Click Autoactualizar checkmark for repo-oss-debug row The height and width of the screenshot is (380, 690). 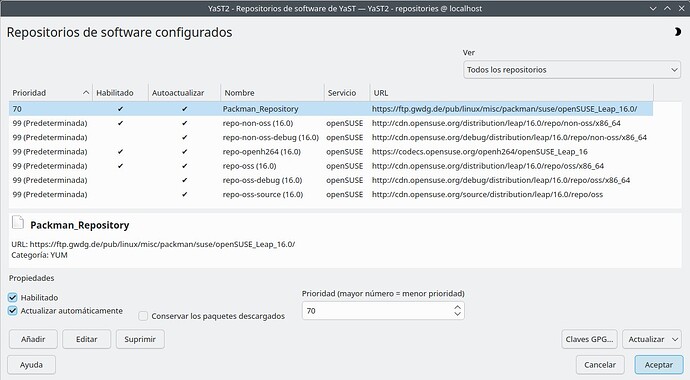(184, 180)
